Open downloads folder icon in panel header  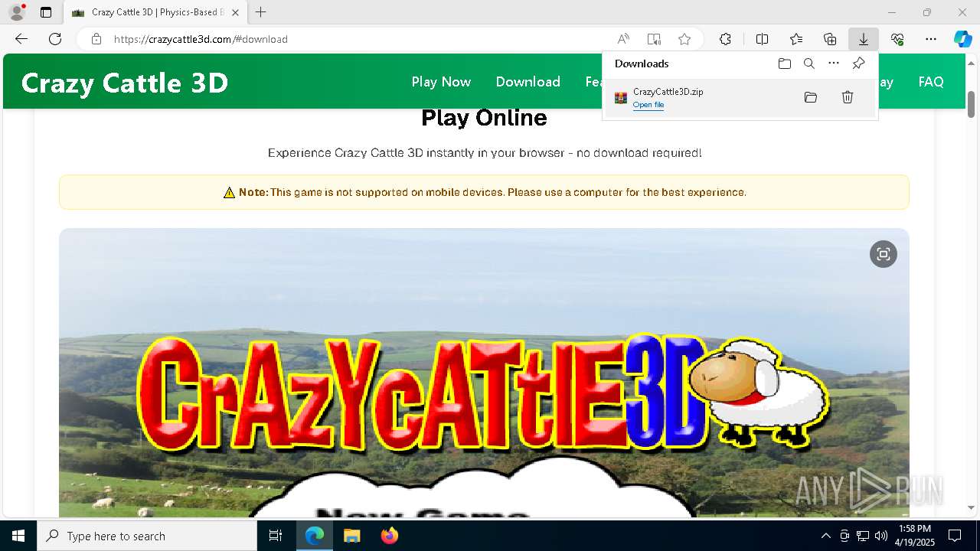coord(785,64)
